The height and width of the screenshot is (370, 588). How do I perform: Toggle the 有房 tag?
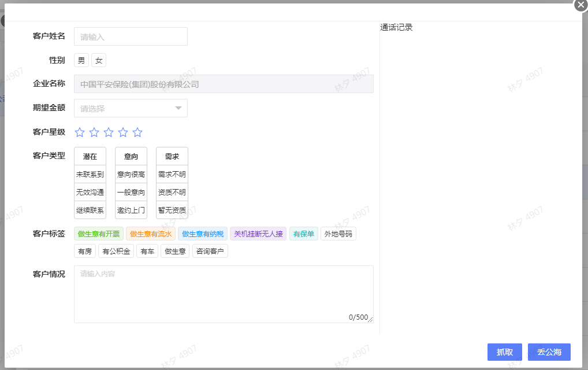click(85, 251)
